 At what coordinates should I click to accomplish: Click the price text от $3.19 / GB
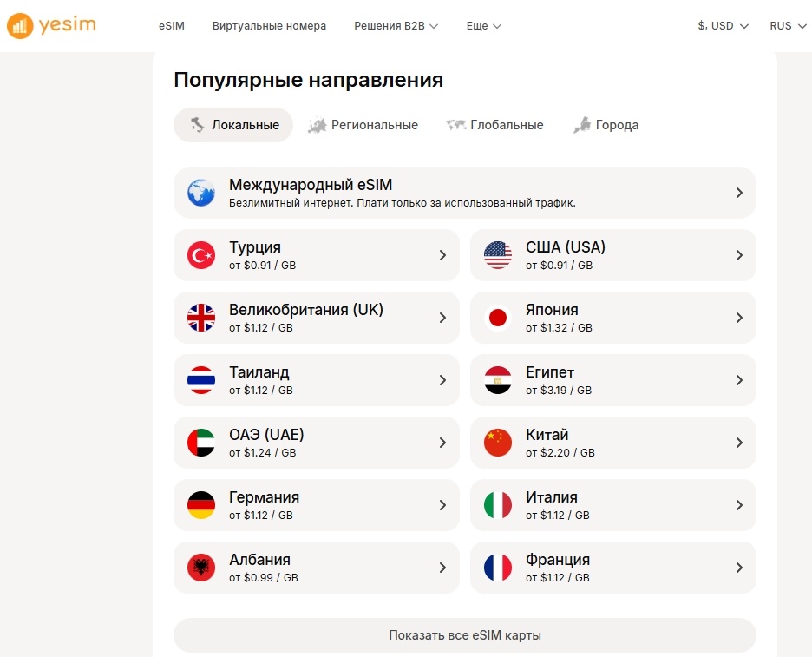(x=559, y=391)
